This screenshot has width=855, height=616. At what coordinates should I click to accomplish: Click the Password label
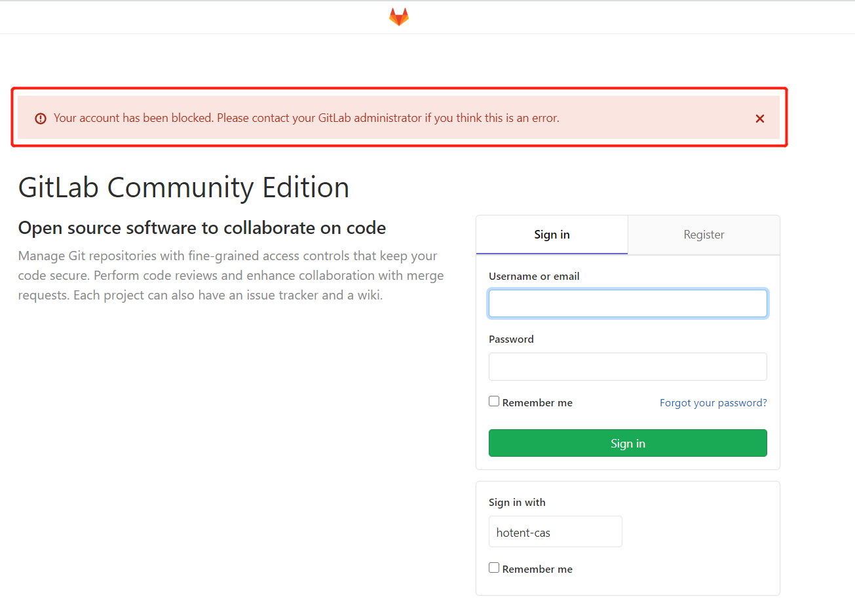click(x=511, y=339)
